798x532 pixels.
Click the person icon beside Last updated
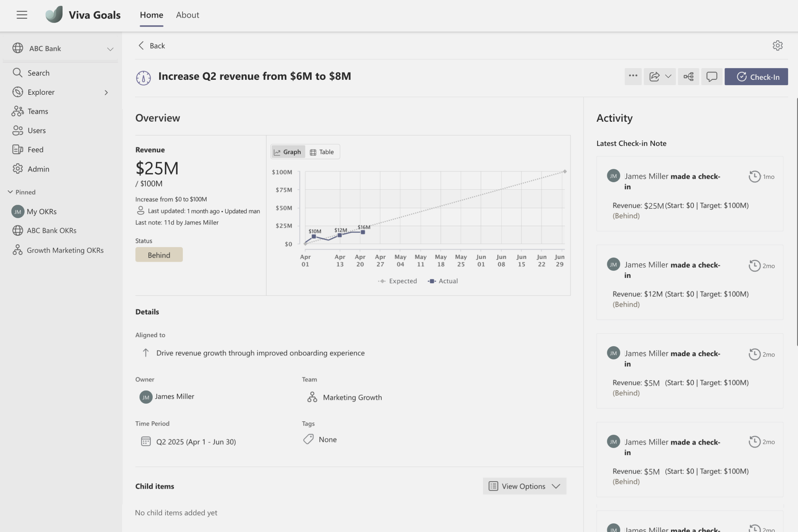click(x=140, y=211)
